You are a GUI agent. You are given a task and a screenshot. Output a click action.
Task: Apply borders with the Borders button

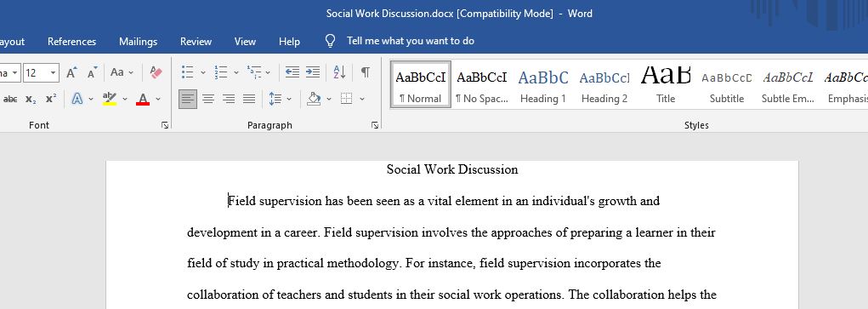tap(347, 99)
